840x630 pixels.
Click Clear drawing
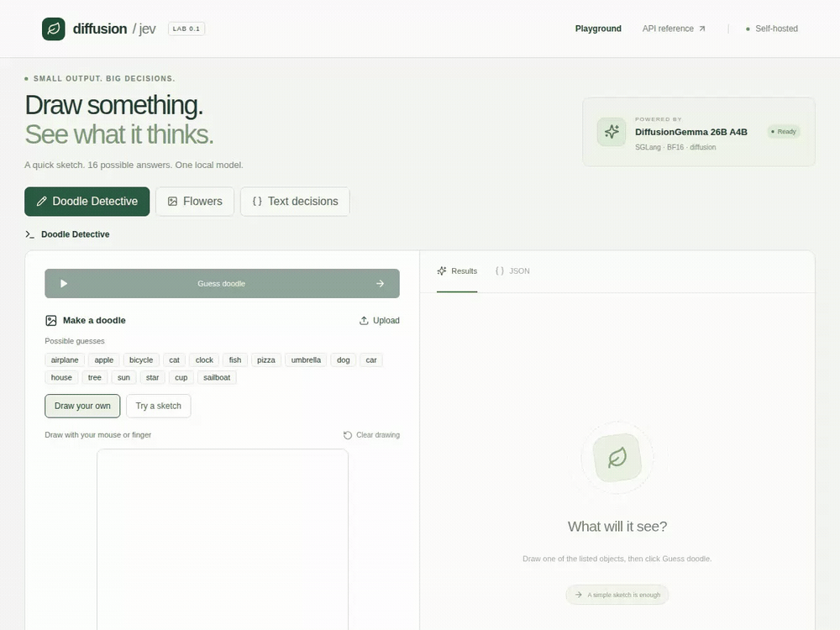coord(372,435)
